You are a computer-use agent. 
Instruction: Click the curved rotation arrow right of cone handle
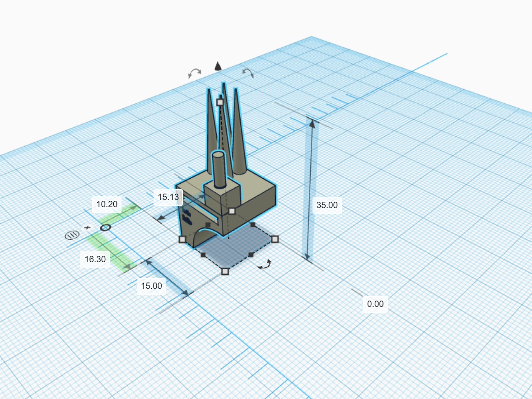[x=248, y=73]
